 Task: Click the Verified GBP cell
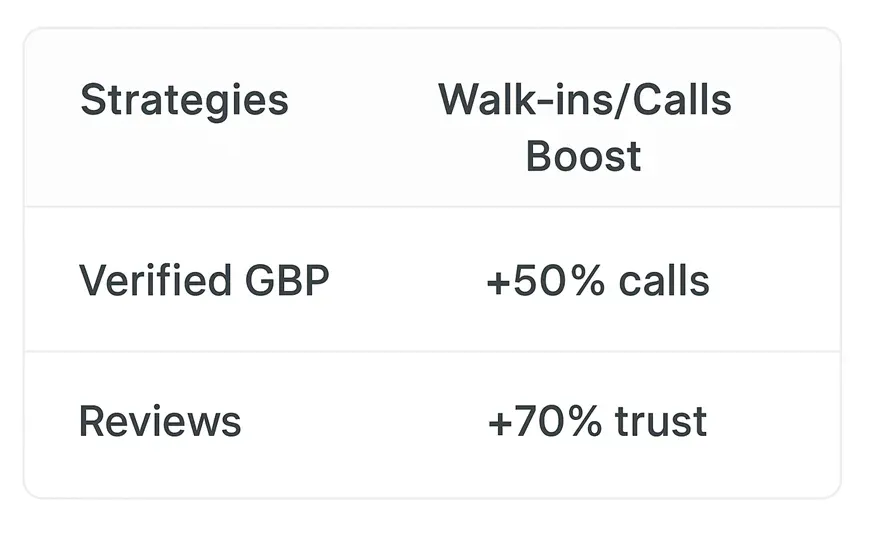click(204, 280)
